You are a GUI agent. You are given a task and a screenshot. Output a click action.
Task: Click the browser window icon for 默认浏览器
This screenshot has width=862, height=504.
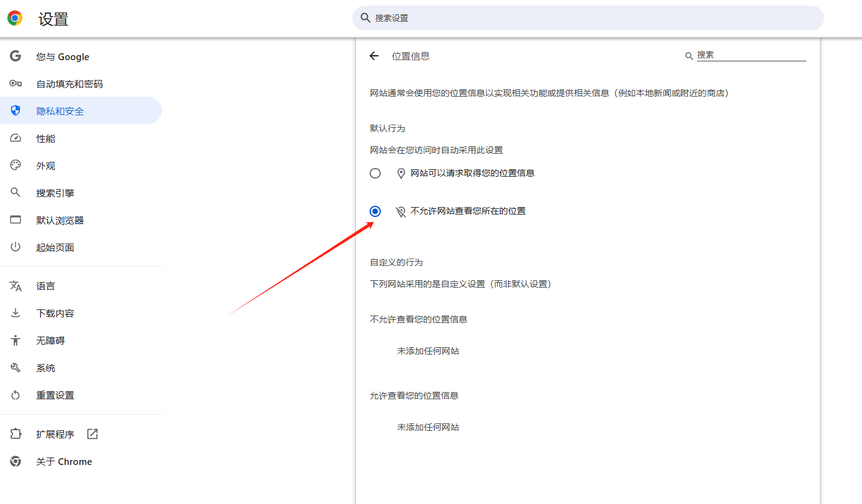(16, 220)
